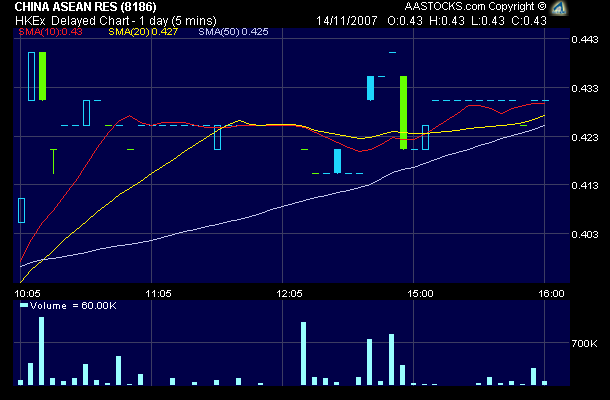The width and height of the screenshot is (610, 400).
Task: Click the 12:05 time axis label
Action: [x=289, y=293]
